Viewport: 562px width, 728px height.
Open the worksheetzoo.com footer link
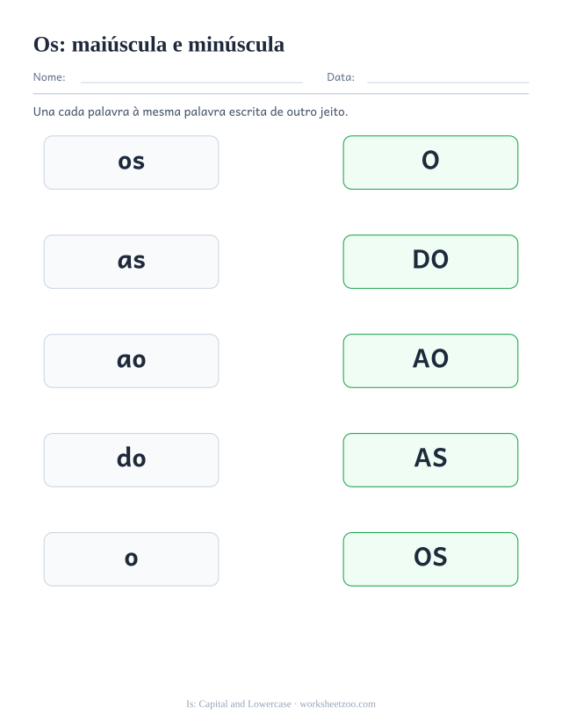338,704
